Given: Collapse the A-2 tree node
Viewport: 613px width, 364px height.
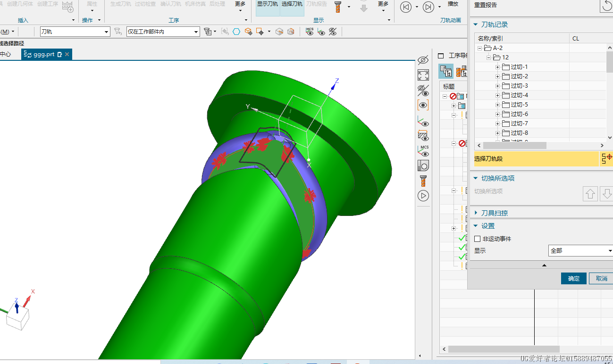Looking at the screenshot, I should tap(480, 48).
